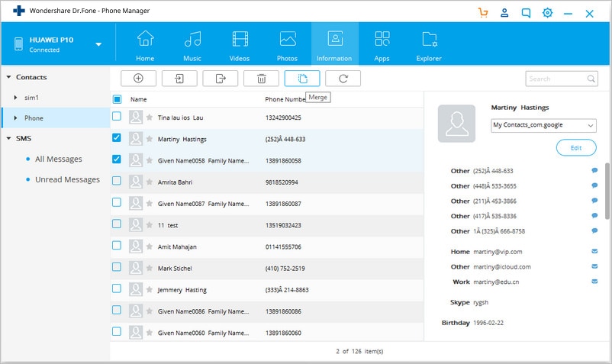Sort by the Phone Number column header
612x364 pixels.
pos(285,99)
